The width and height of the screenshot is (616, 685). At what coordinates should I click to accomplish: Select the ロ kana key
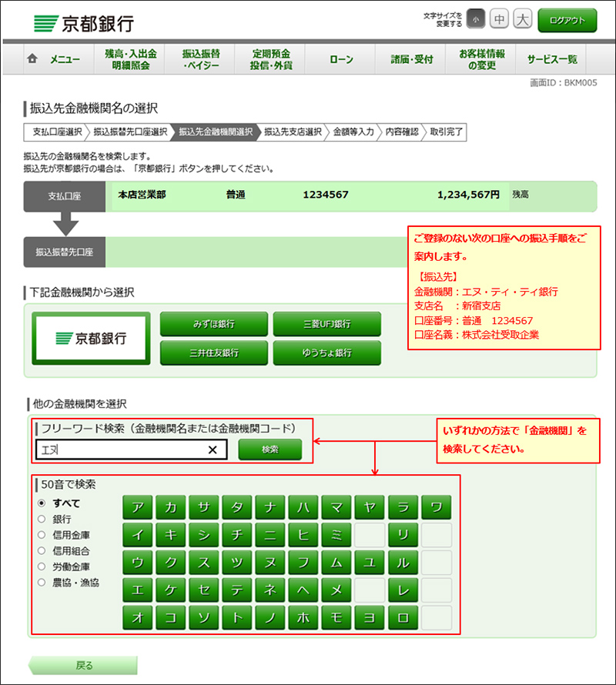[x=403, y=618]
